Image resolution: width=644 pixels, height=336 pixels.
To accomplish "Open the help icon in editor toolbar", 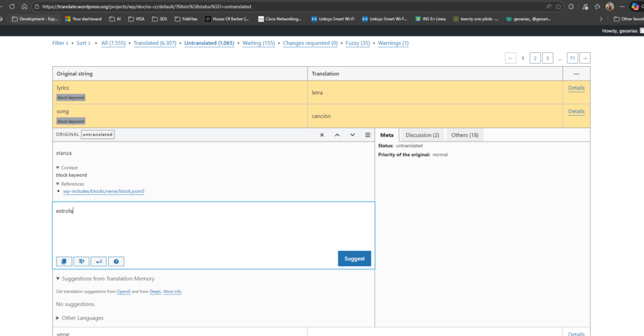I will click(x=116, y=261).
